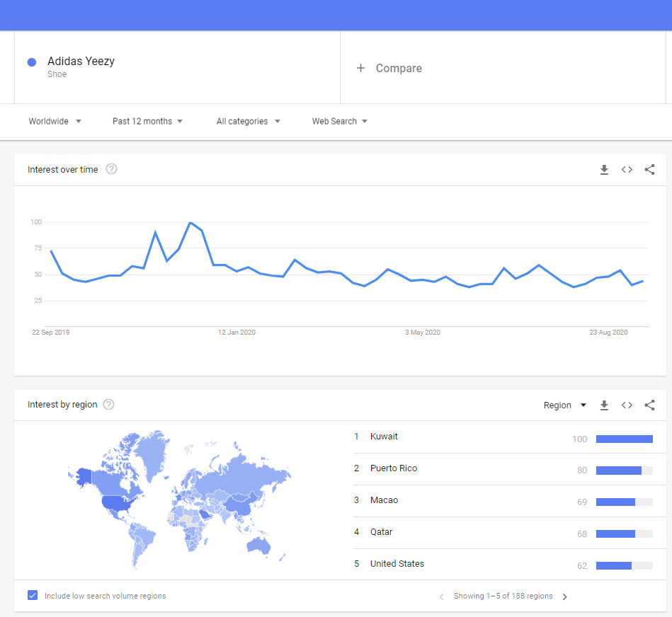The height and width of the screenshot is (617, 672).
Task: Click the 23 Aug 2020 axis label
Action: 608,333
